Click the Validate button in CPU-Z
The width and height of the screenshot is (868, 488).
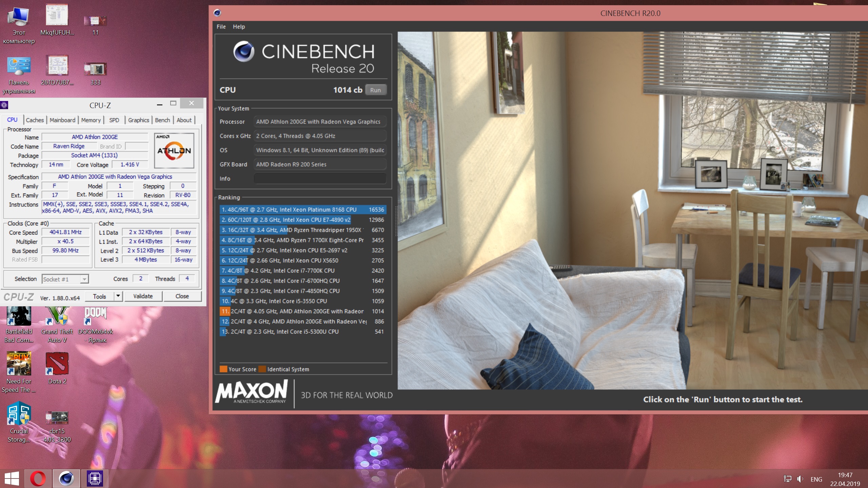click(143, 296)
